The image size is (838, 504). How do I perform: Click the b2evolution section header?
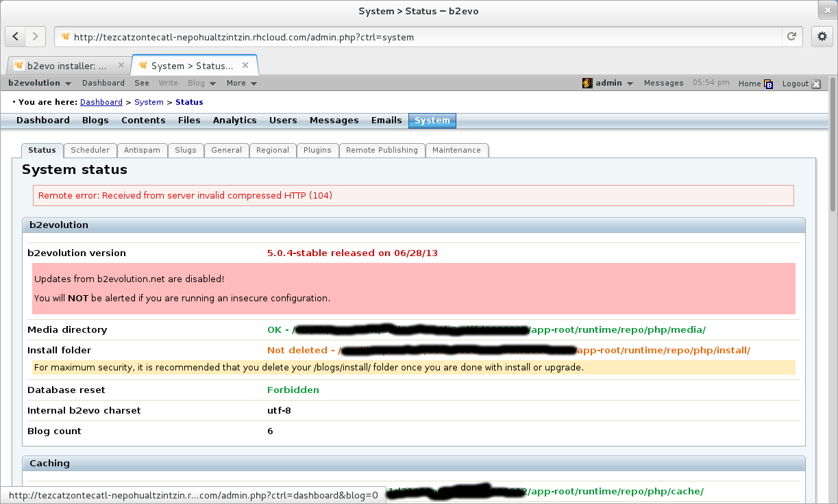[414, 225]
